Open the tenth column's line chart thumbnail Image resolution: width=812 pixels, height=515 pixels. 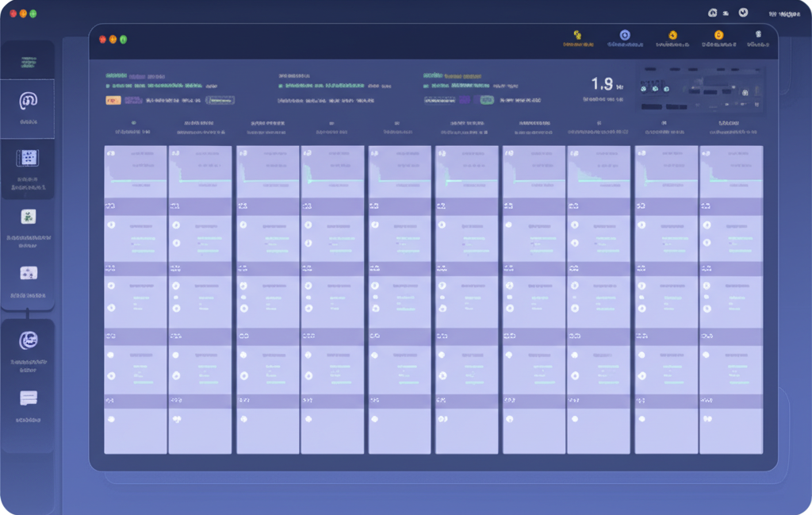click(731, 171)
